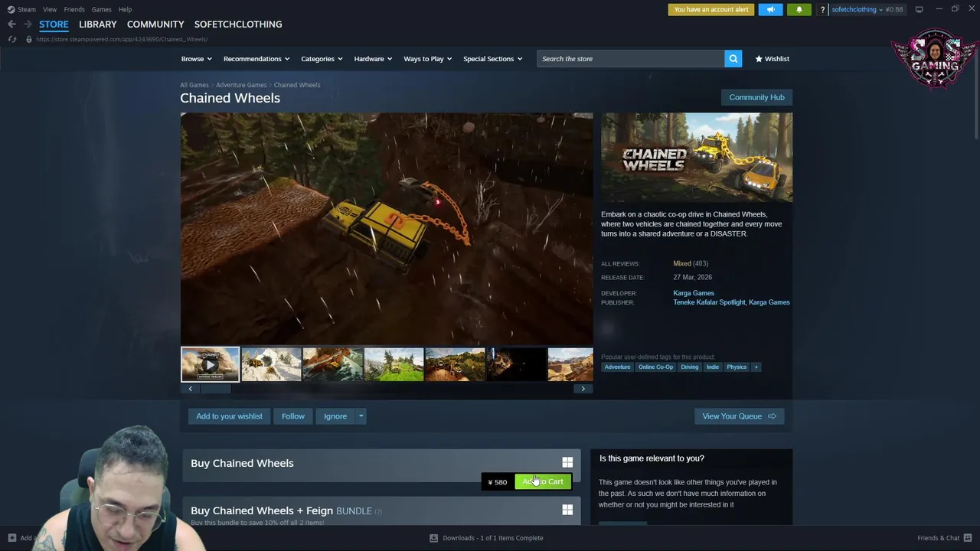Expand the Special Sections dropdown
This screenshot has height=551, width=980.
tap(492, 59)
